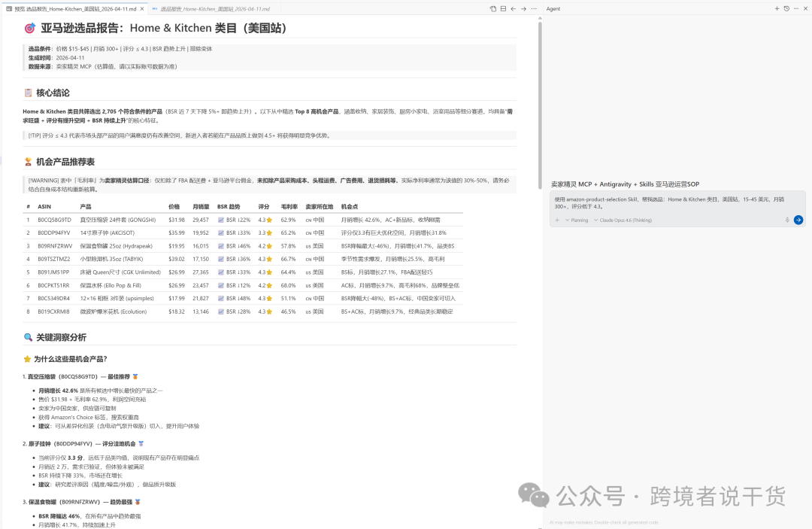The width and height of the screenshot is (812, 529).
Task: Open the side-preview icon in editor toolbar
Action: click(493, 9)
